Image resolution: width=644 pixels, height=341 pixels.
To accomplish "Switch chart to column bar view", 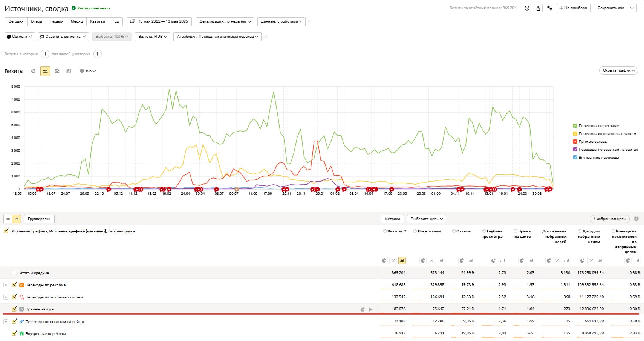I will click(69, 71).
